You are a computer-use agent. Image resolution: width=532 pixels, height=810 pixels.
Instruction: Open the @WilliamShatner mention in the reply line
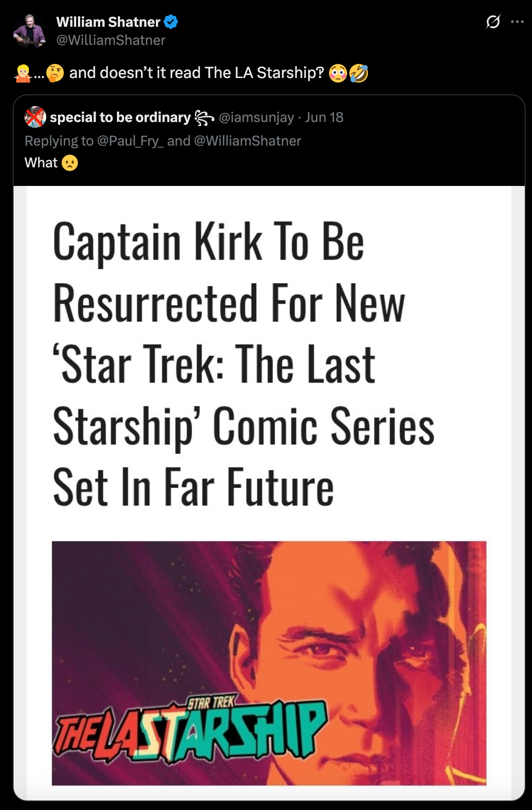coord(247,141)
